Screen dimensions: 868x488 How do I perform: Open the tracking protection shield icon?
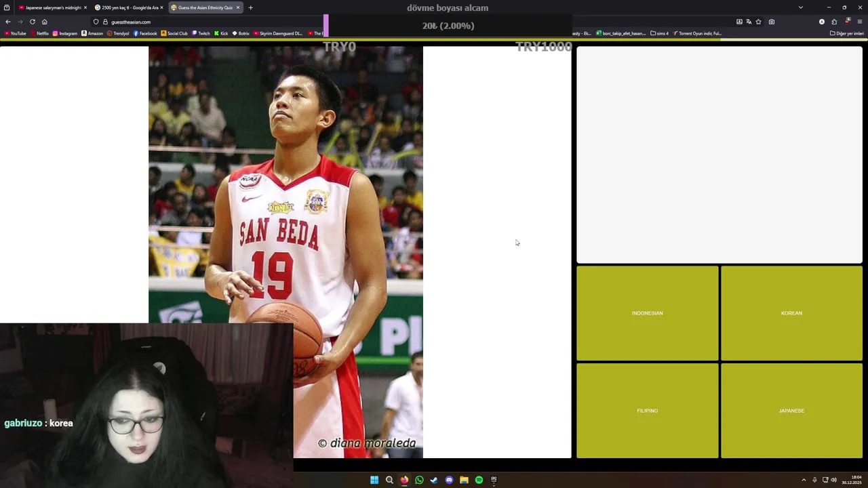(x=96, y=22)
